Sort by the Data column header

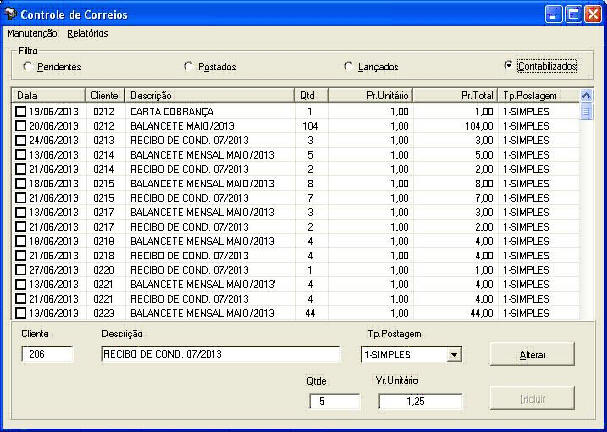[x=50, y=95]
